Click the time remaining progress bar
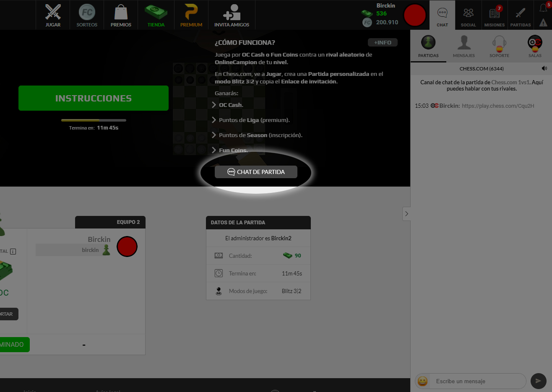 94,120
